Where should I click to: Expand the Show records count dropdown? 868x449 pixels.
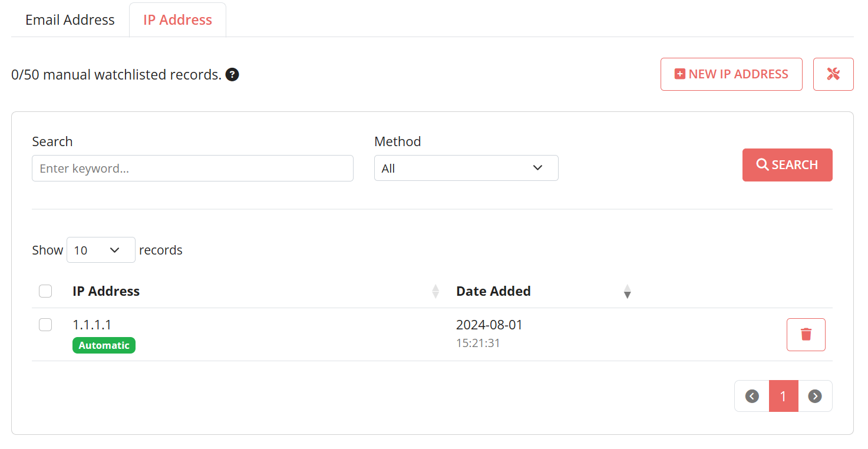coord(101,250)
